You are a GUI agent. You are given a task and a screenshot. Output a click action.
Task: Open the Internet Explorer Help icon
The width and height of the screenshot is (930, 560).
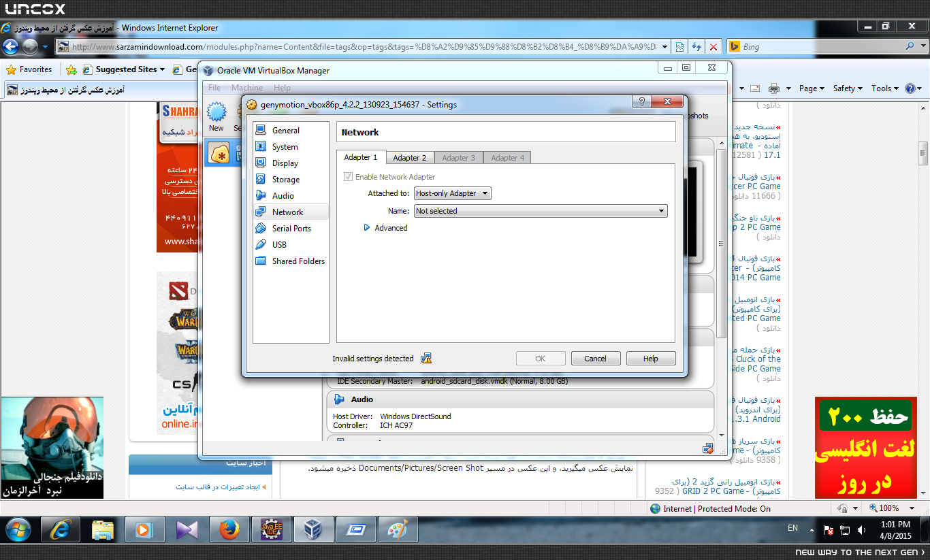point(910,88)
